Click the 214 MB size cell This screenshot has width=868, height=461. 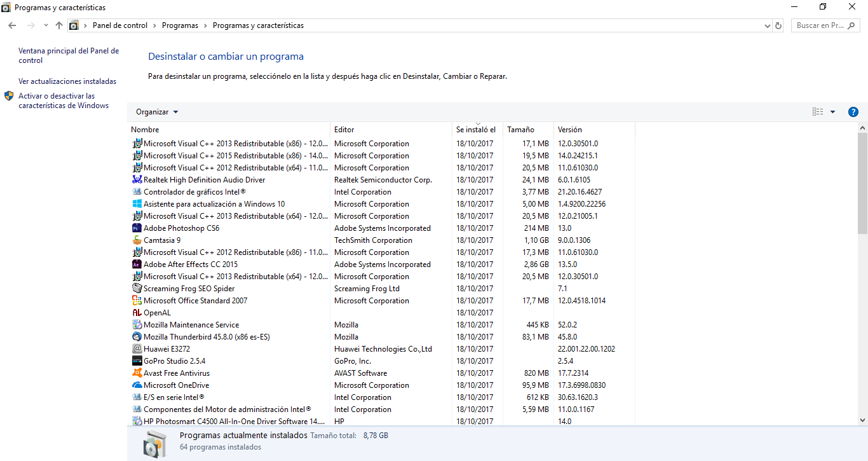coord(537,228)
